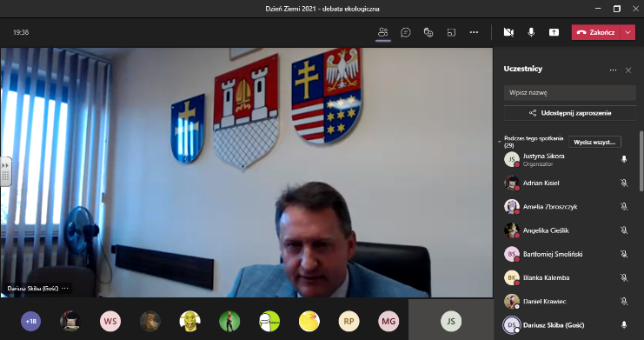The height and width of the screenshot is (340, 644).
Task: Open more actions ellipsis in toolbar
Action: tap(474, 32)
